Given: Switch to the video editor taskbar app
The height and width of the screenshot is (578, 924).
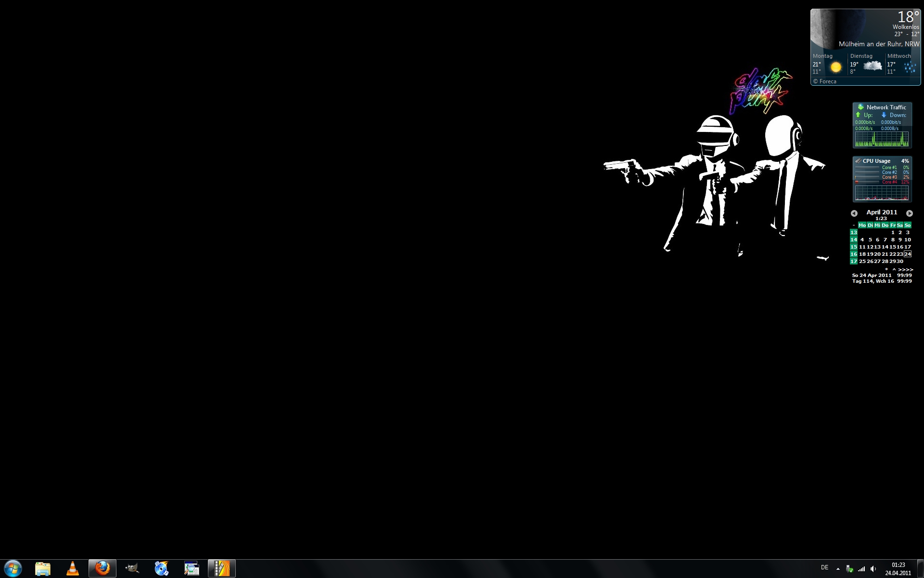Looking at the screenshot, I should coord(221,568).
